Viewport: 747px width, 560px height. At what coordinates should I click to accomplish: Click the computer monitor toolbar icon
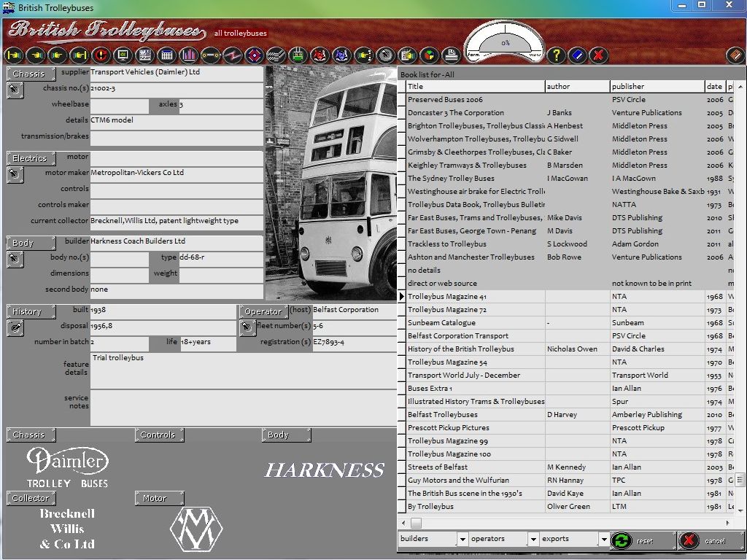click(x=123, y=55)
